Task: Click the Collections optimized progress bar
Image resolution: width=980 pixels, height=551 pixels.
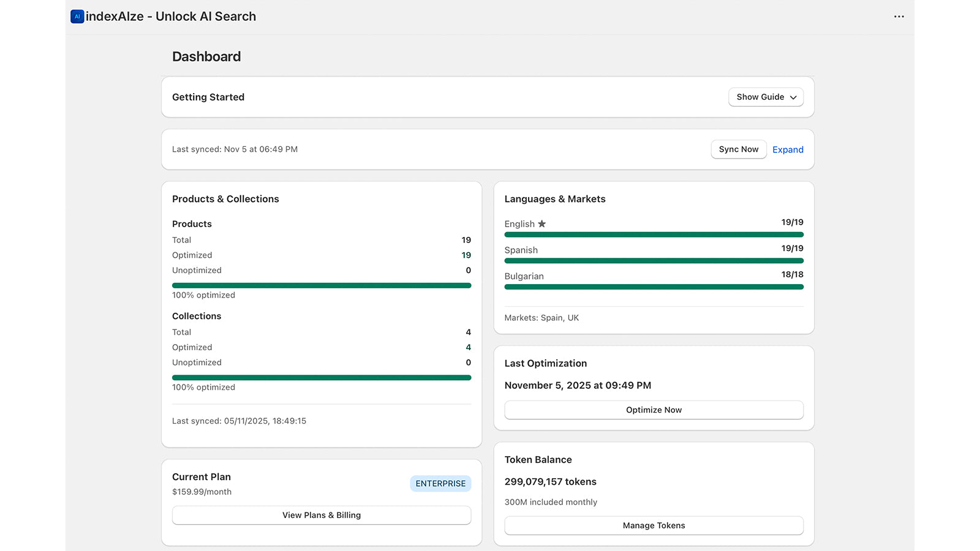Action: [x=322, y=378]
